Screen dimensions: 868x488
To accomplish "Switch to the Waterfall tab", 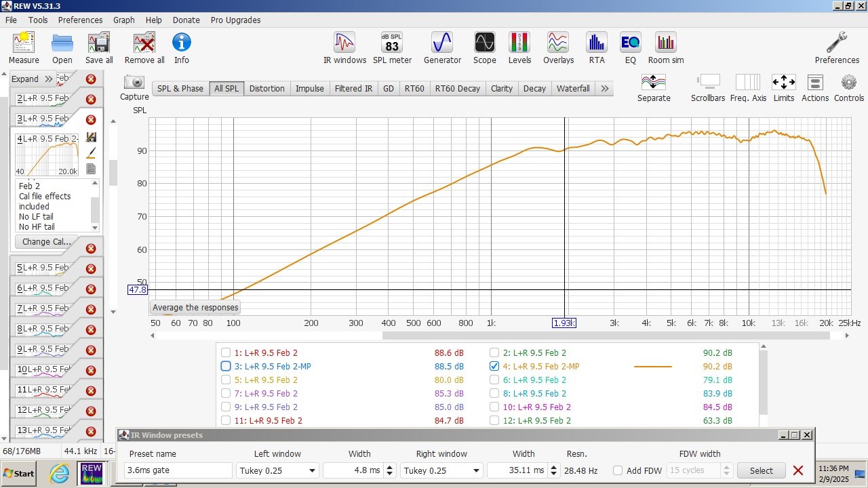I will click(573, 88).
